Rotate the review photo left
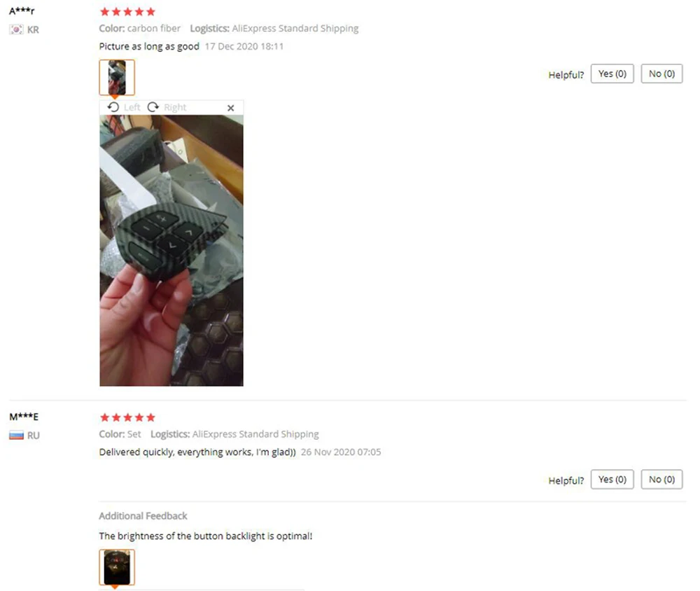 click(113, 107)
